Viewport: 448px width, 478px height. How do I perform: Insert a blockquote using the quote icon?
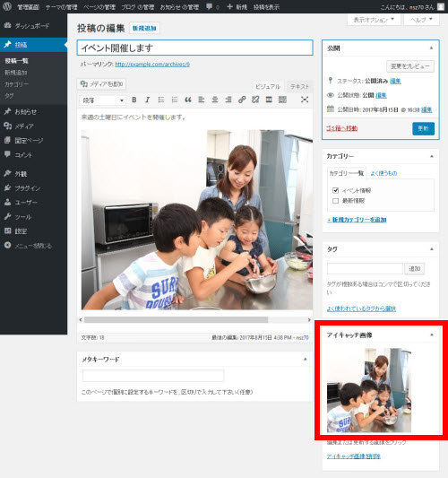click(x=188, y=100)
